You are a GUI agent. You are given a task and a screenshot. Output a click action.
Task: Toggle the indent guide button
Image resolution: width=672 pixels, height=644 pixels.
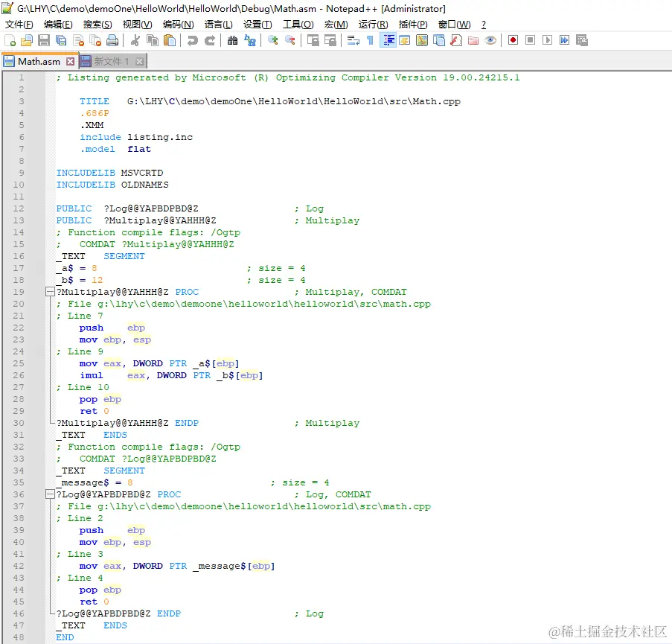pos(388,40)
